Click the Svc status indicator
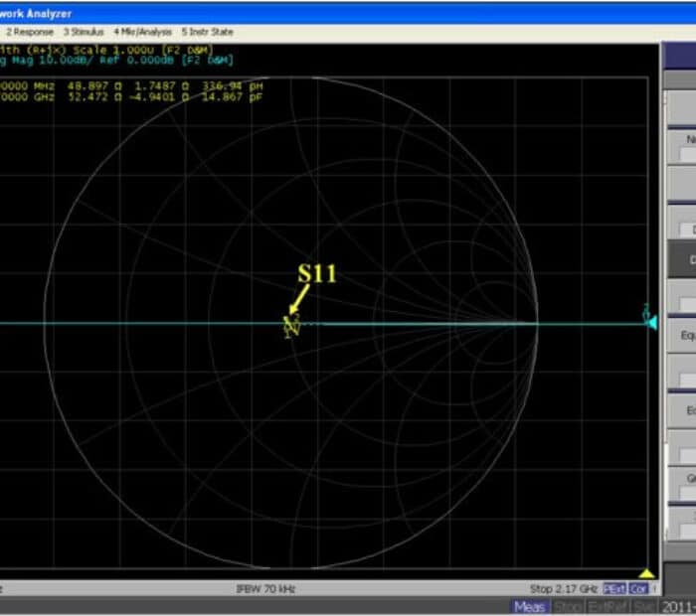Image resolution: width=696 pixels, height=616 pixels. [643, 607]
